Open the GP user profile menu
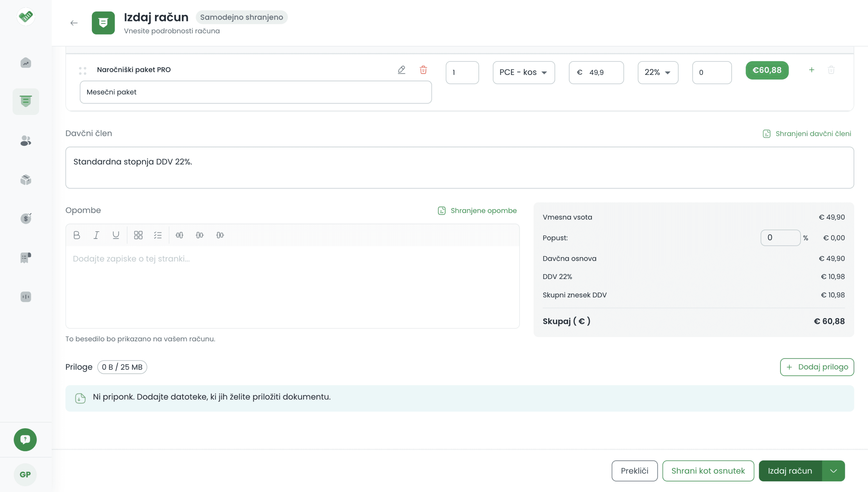This screenshot has height=492, width=868. [x=25, y=474]
